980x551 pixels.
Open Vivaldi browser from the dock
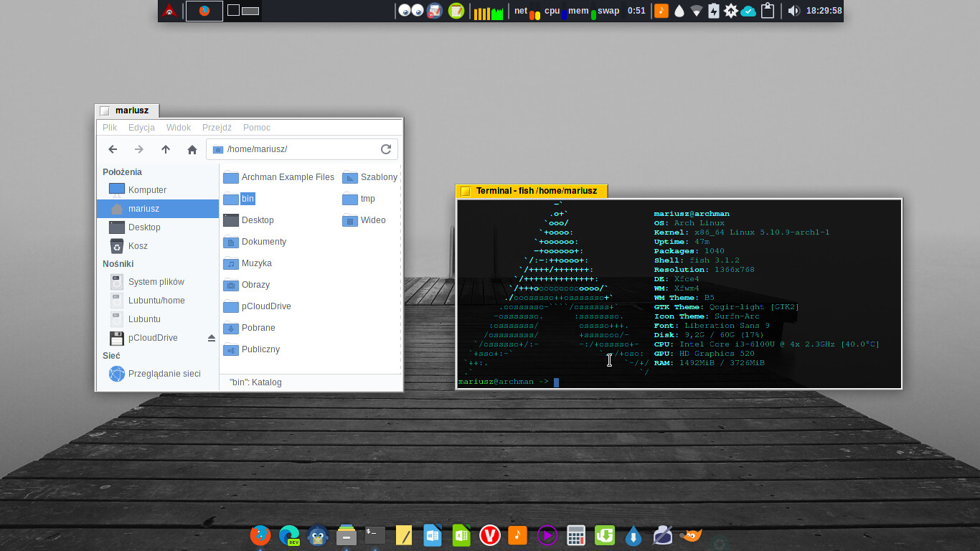[490, 535]
